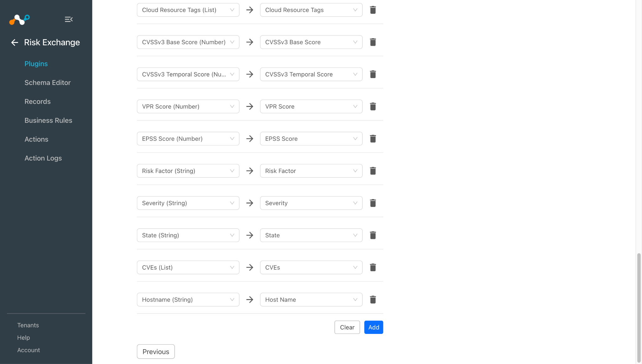This screenshot has height=364, width=642.
Task: Click the back arrow beside Risk Exchange
Action: point(14,42)
